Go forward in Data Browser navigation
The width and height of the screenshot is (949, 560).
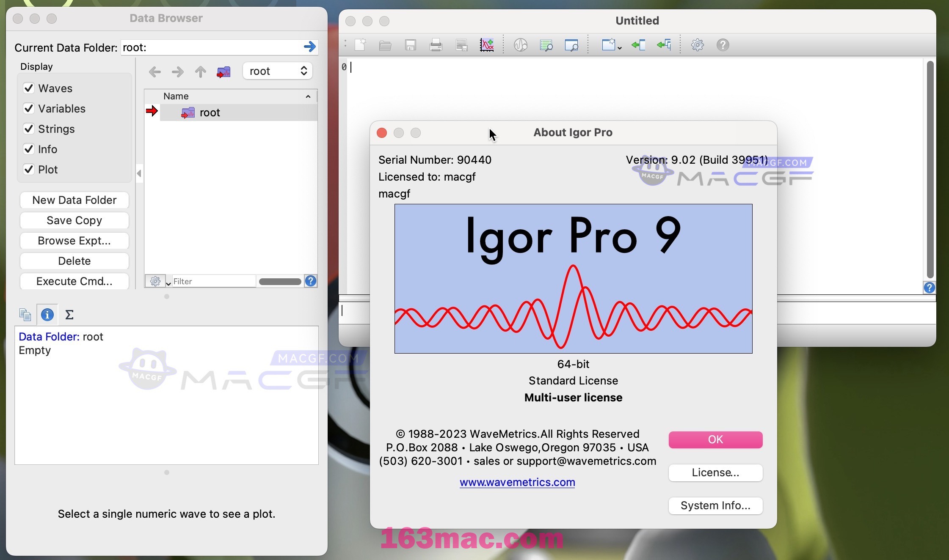point(178,72)
